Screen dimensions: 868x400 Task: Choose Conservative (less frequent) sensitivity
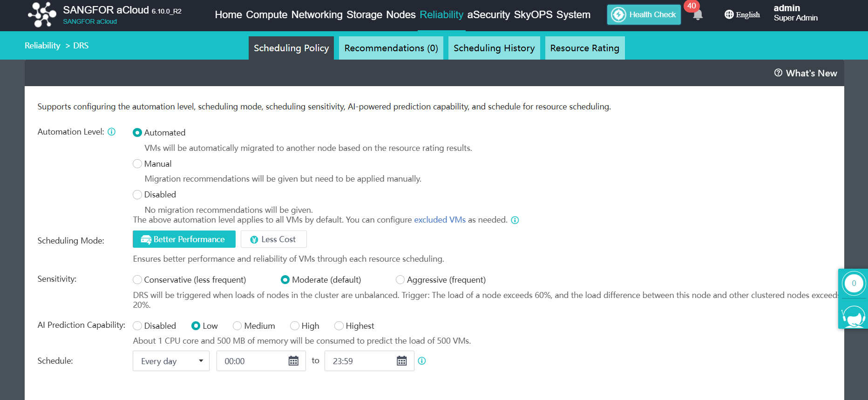point(137,280)
